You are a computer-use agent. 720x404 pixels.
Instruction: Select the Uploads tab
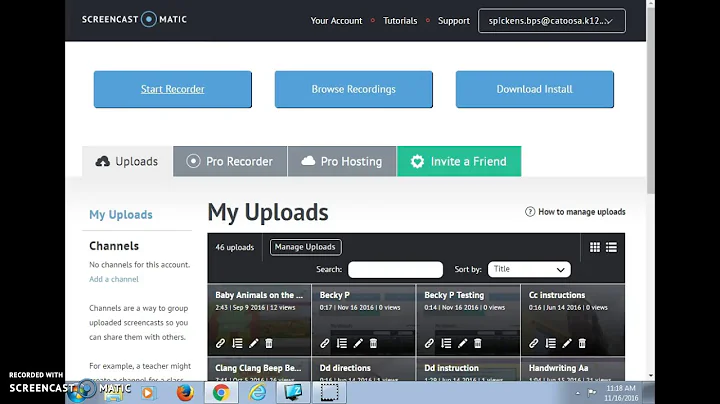(x=127, y=161)
